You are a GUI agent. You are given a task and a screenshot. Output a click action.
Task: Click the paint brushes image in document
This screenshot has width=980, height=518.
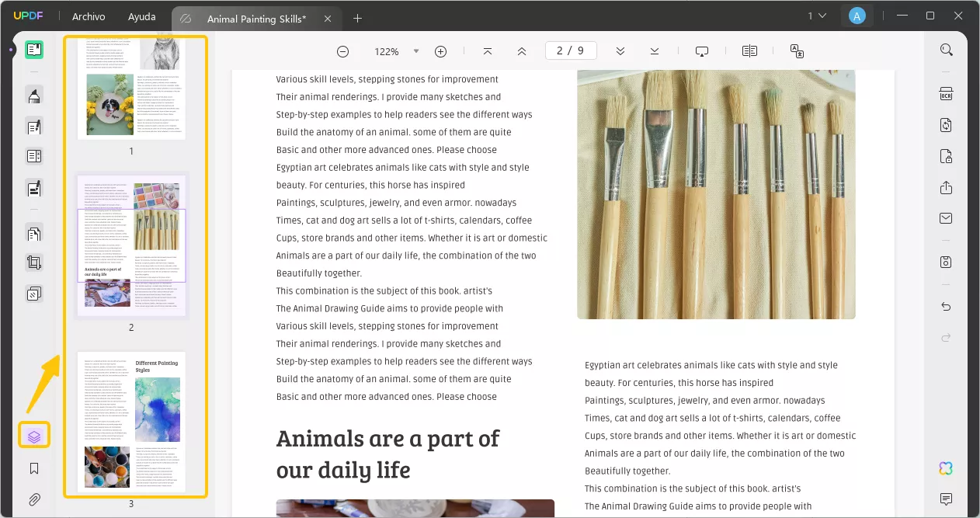pyautogui.click(x=716, y=194)
